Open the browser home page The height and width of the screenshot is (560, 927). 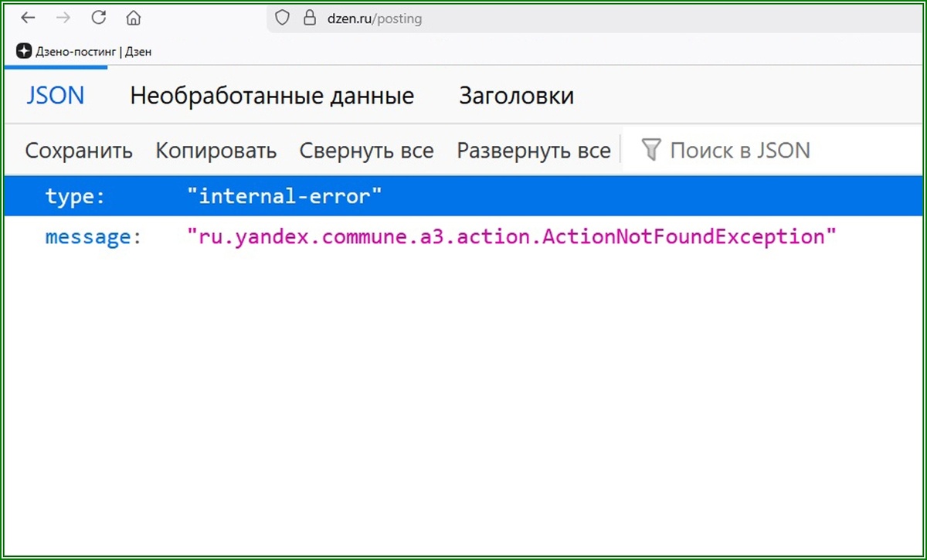coord(133,17)
